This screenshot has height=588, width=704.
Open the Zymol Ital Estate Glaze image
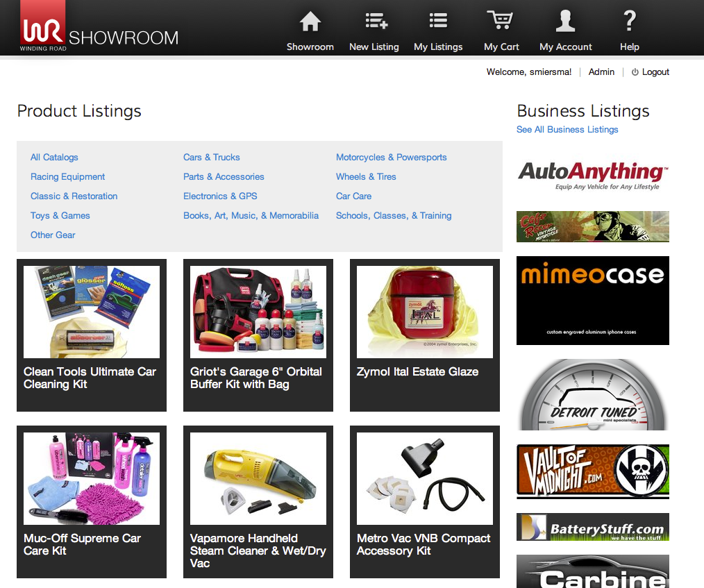point(425,312)
